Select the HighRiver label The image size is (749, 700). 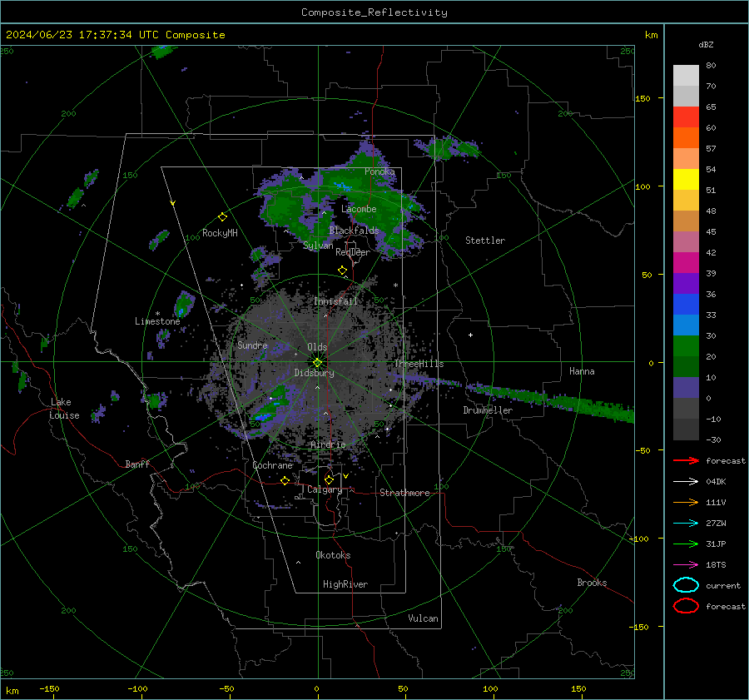(x=345, y=584)
